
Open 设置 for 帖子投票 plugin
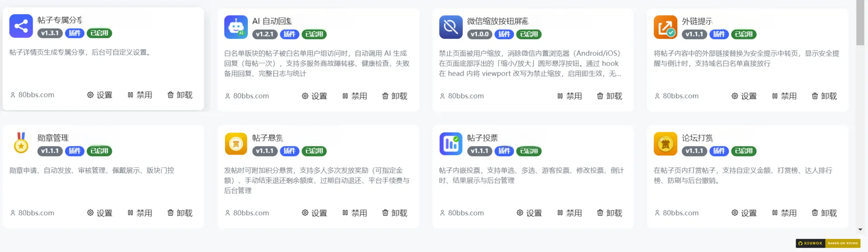click(529, 213)
